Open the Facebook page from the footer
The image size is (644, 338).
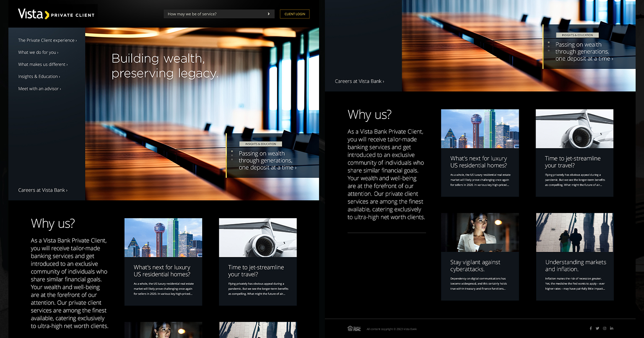pos(591,328)
